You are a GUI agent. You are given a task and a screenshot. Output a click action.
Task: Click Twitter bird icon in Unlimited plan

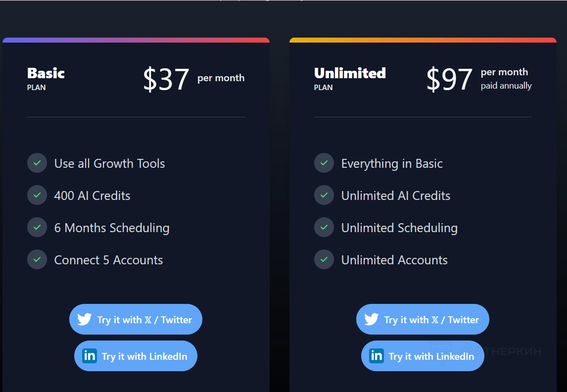coord(372,319)
